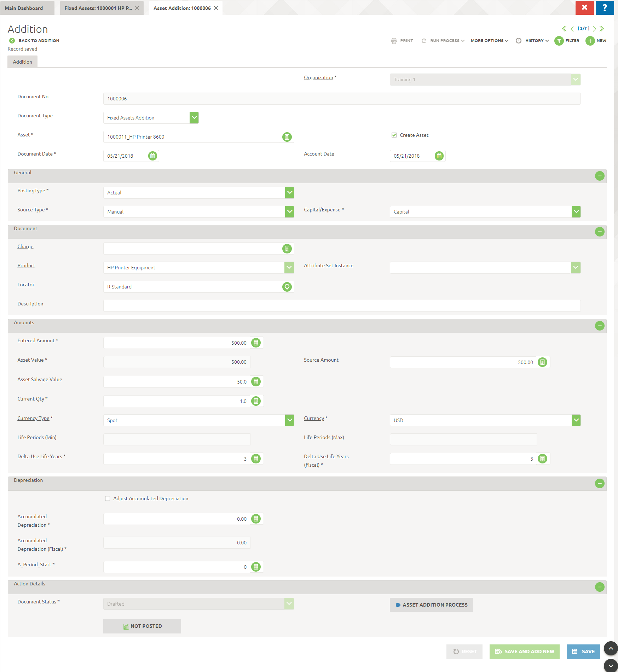
Task: Open the Document Date calendar picker
Action: pos(152,156)
